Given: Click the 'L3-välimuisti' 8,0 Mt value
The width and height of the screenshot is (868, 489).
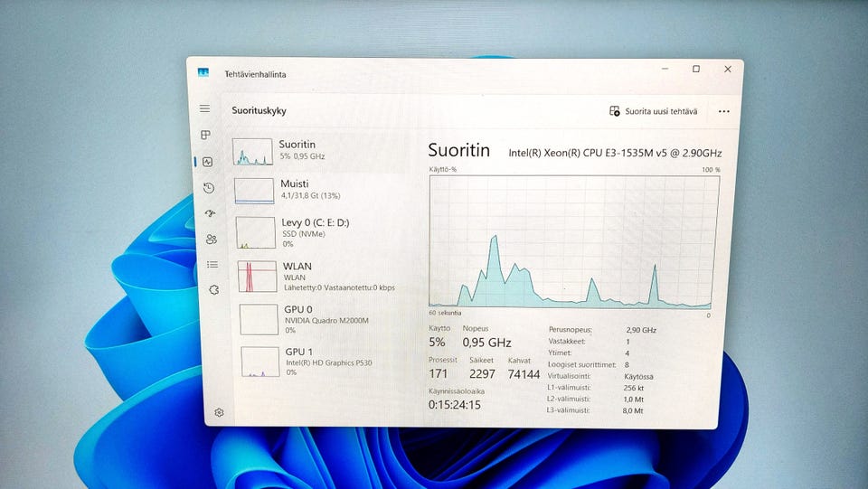Looking at the screenshot, I should pyautogui.click(x=633, y=410).
